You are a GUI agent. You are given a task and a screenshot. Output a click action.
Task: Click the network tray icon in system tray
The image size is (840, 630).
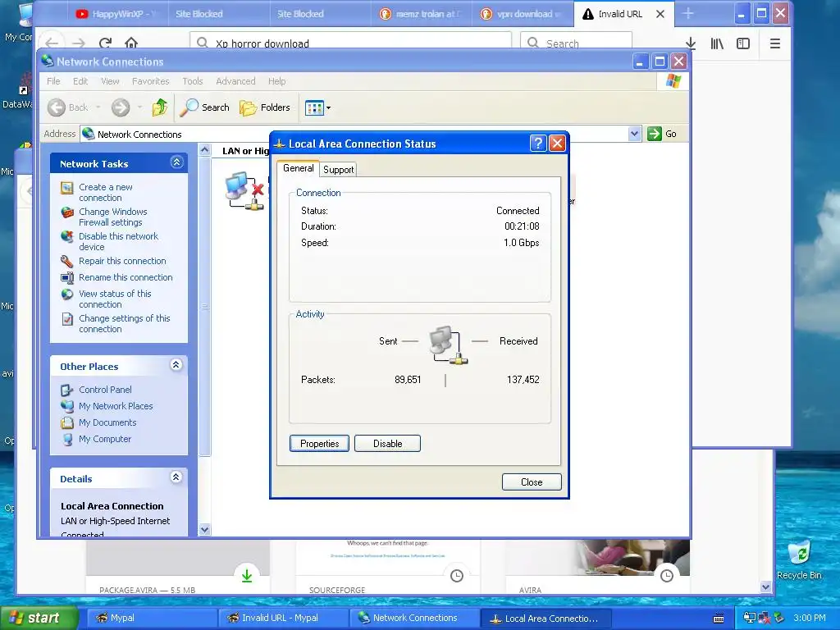(750, 619)
